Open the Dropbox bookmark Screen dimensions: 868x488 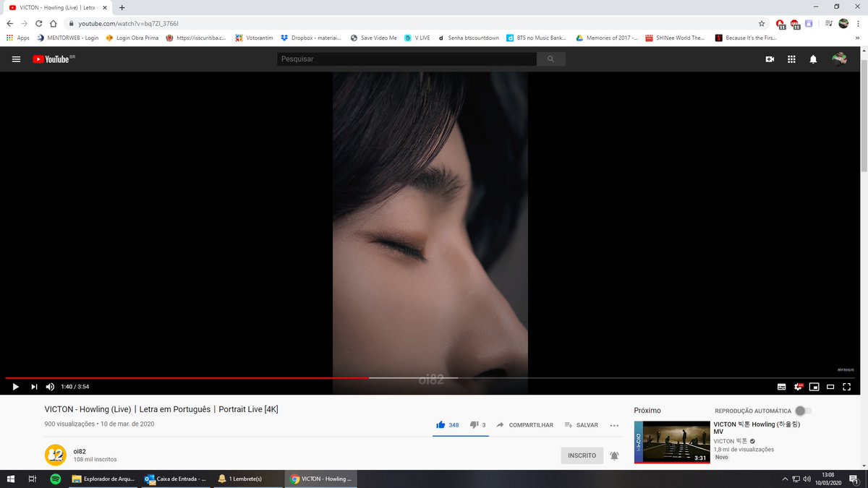(311, 38)
